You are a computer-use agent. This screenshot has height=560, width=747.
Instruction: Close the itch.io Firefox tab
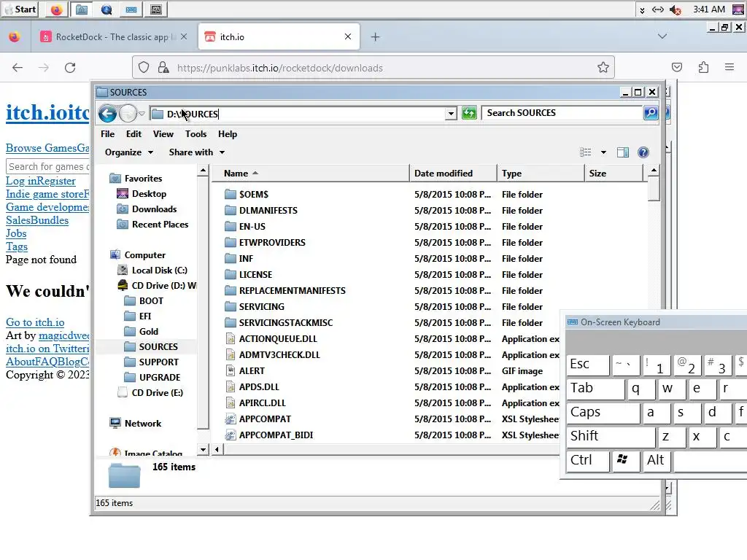[348, 36]
